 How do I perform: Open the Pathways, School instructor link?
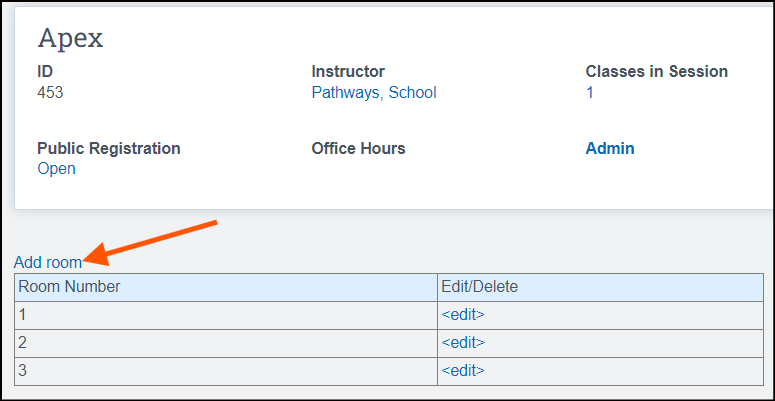click(374, 92)
